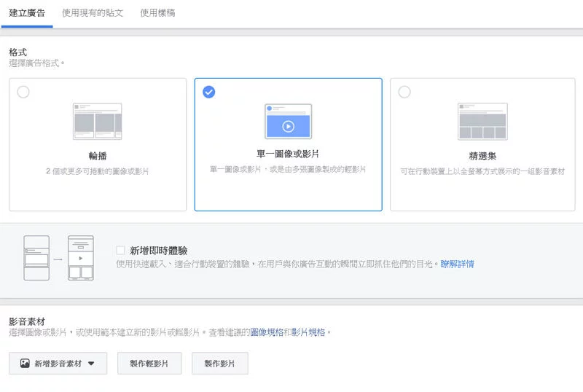Choose the 精選集 format card title
The width and height of the screenshot is (583, 392).
pyautogui.click(x=482, y=156)
